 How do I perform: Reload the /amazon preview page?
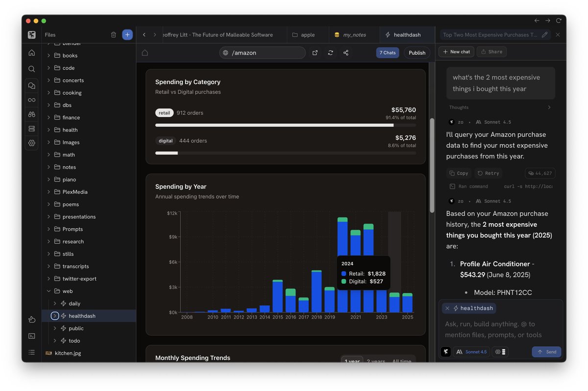coord(331,52)
